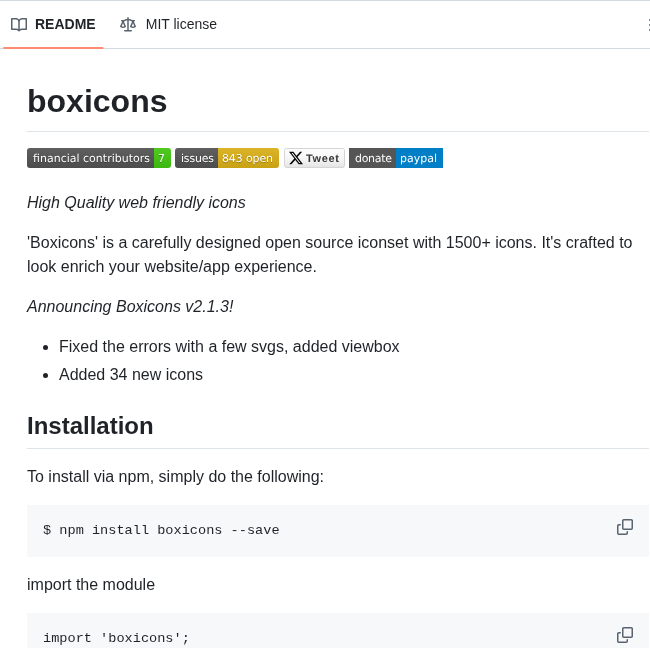
Task: View the 843 open issues badge
Action: tap(227, 158)
